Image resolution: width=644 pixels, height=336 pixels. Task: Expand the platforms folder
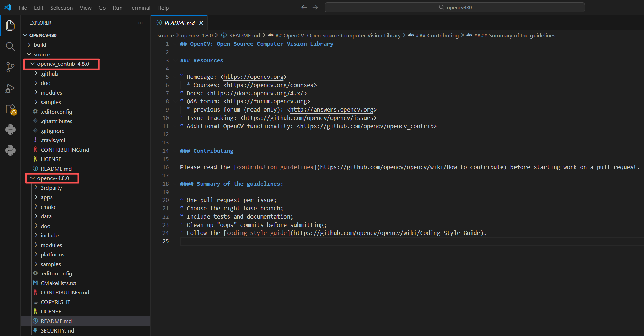[x=86, y=254]
